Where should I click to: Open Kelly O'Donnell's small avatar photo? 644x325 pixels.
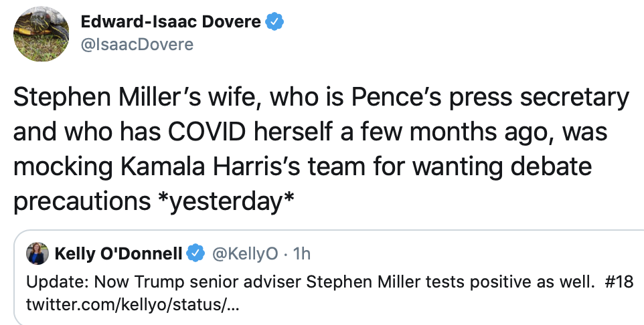[36, 253]
